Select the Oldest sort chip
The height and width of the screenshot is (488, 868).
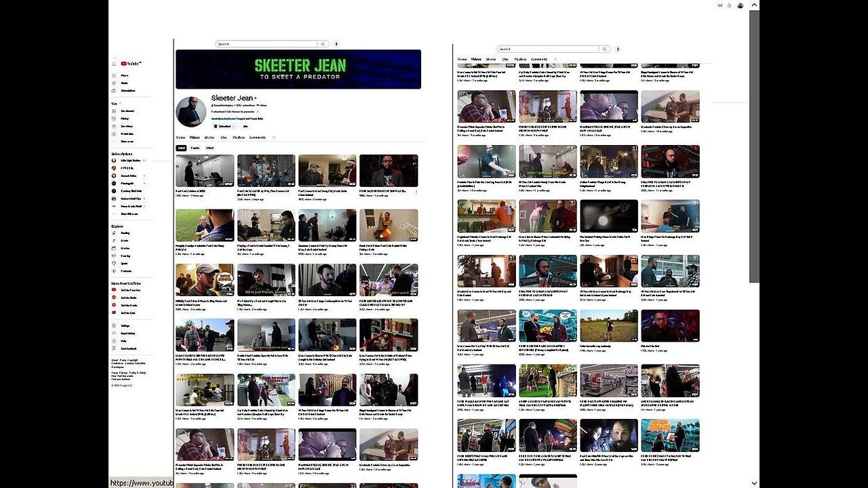click(x=210, y=148)
